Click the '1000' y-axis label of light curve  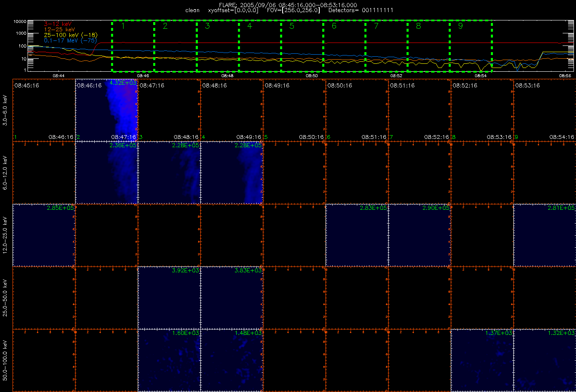[x=21, y=33]
